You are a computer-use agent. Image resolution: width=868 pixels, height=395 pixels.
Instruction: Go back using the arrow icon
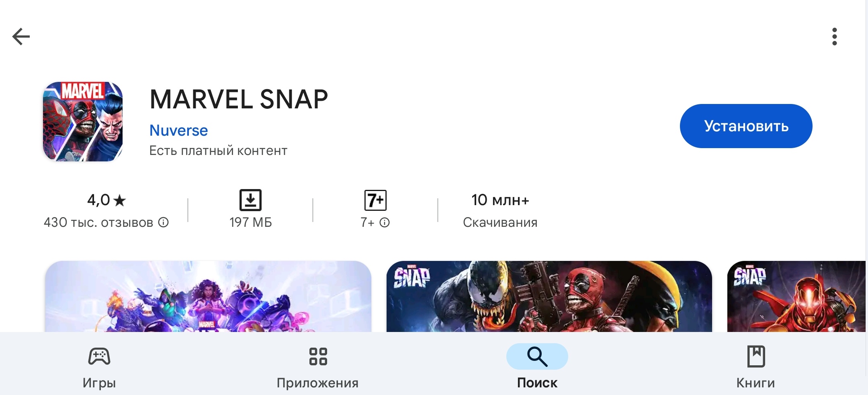(21, 37)
